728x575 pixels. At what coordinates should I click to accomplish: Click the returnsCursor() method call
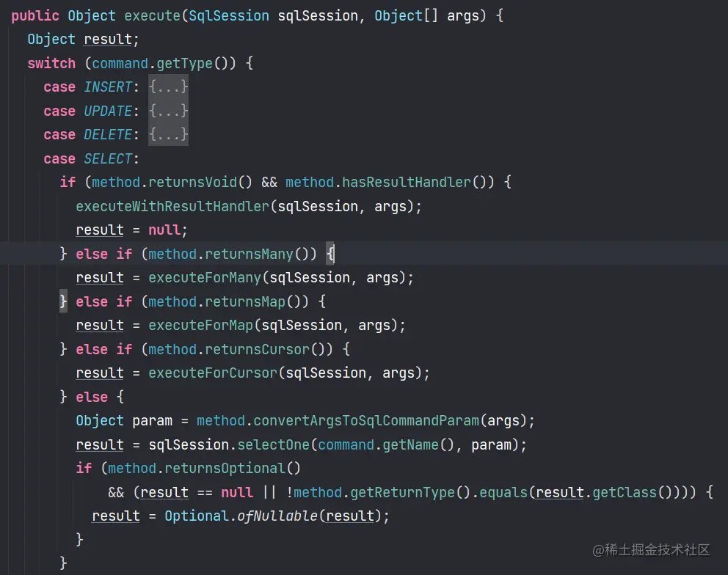265,349
